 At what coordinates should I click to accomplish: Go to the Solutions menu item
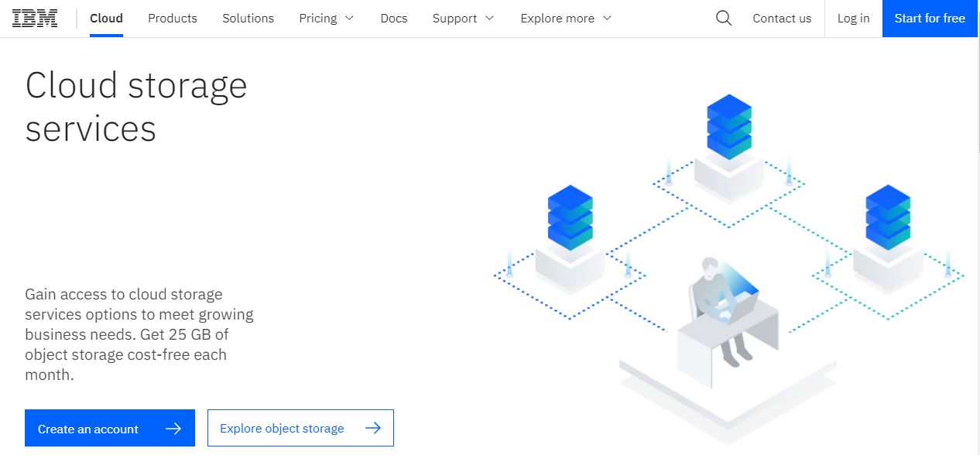[248, 19]
